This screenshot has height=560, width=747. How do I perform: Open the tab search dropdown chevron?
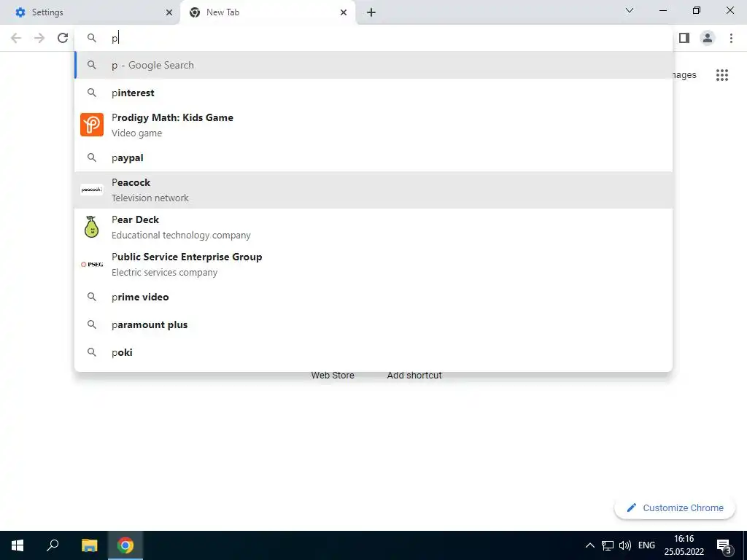point(630,10)
